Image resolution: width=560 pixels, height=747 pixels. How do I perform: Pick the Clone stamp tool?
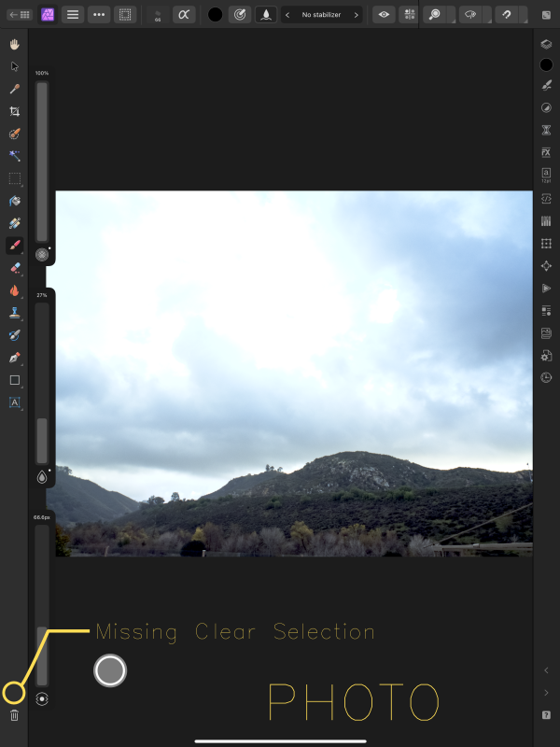pos(14,313)
